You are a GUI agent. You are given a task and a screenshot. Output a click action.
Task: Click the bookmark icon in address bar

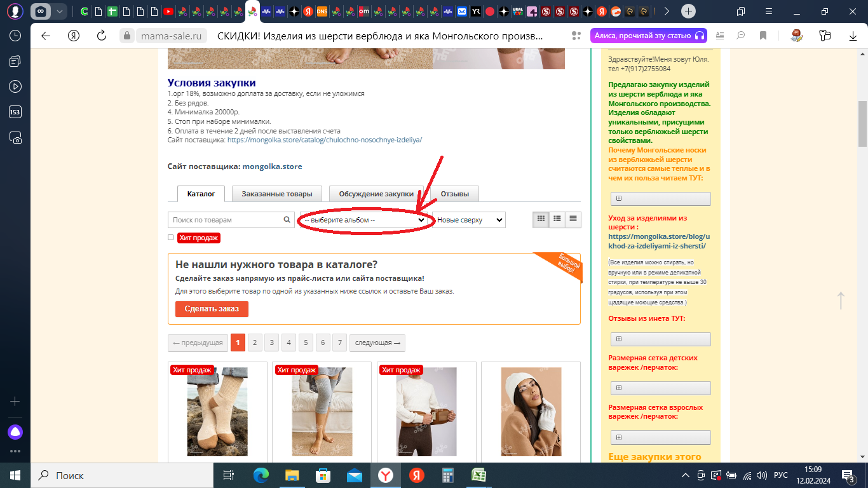pyautogui.click(x=763, y=36)
